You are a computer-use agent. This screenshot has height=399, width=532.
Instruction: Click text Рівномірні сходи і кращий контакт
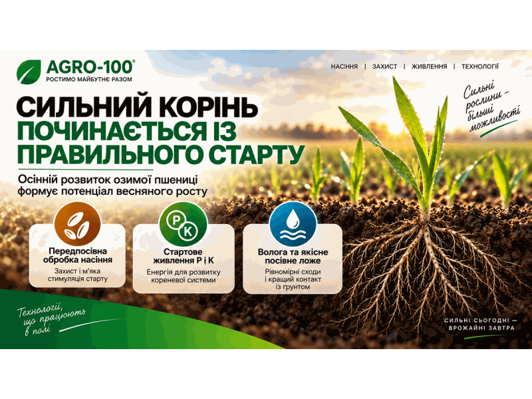pyautogui.click(x=293, y=275)
